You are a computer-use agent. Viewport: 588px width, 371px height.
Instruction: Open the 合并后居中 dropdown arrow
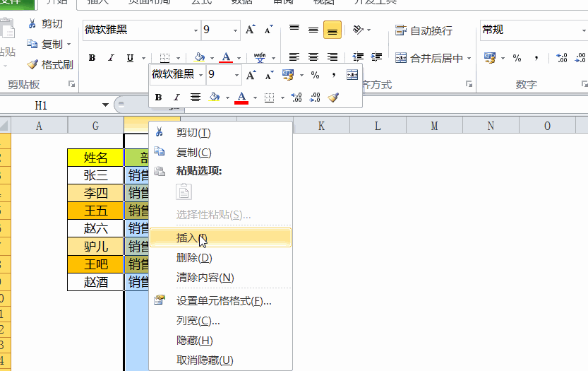point(469,58)
